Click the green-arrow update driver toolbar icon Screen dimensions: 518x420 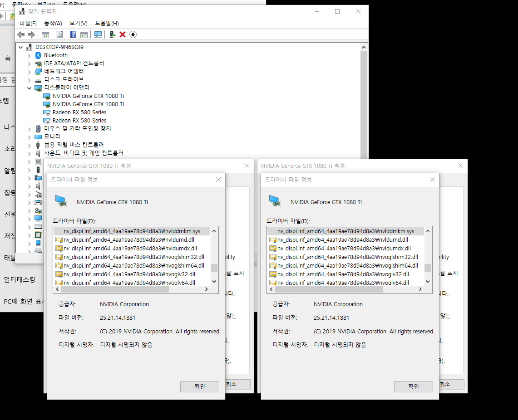[x=112, y=34]
